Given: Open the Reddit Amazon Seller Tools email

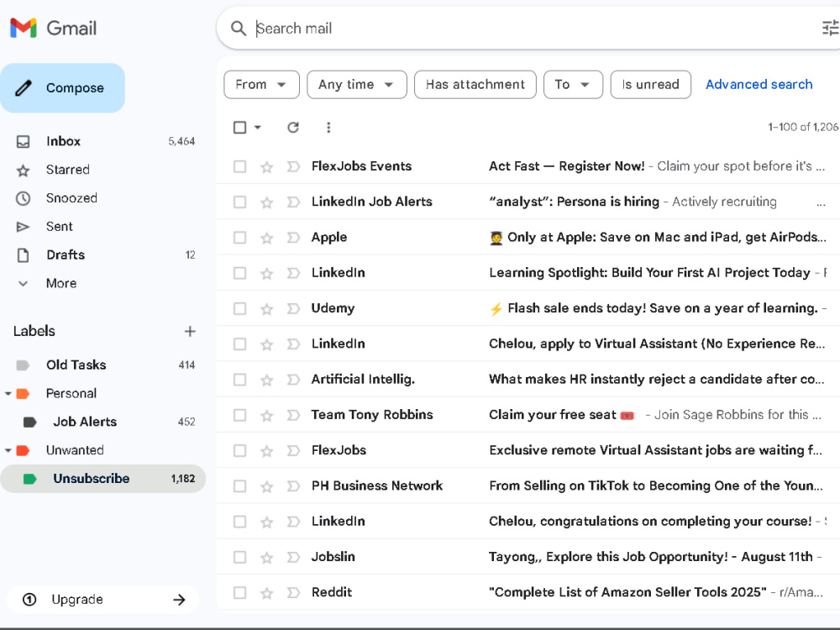Looking at the screenshot, I should (528, 592).
